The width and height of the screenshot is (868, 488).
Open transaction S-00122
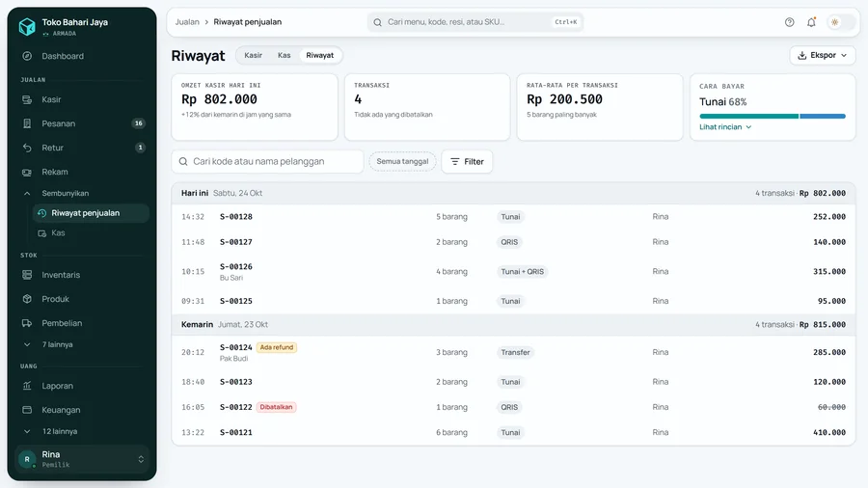click(x=513, y=407)
